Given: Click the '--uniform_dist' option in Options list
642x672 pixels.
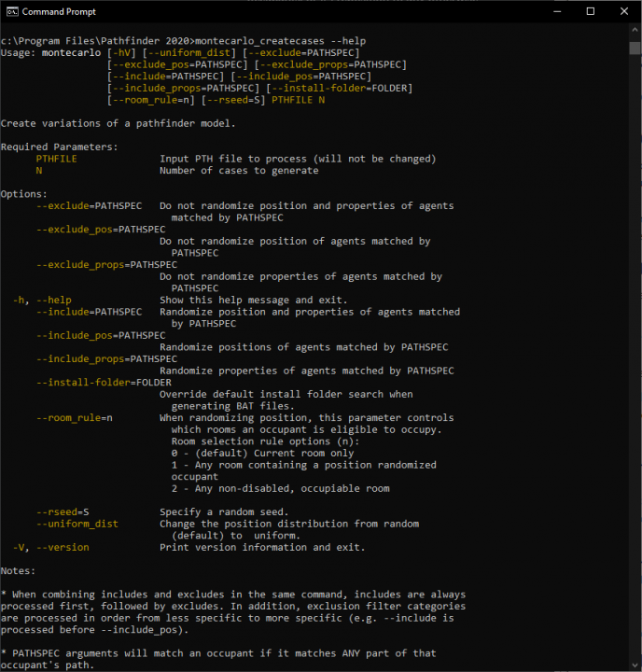Looking at the screenshot, I should [x=77, y=525].
